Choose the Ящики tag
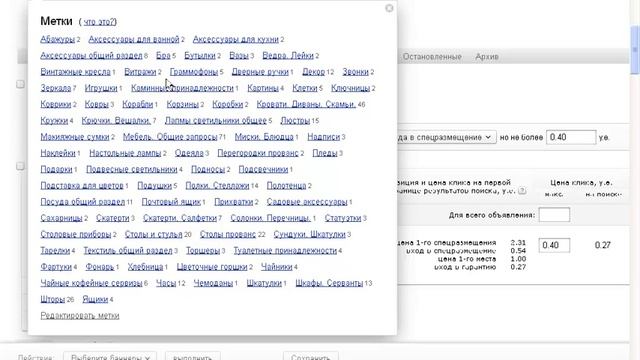The width and height of the screenshot is (640, 360). [x=95, y=300]
